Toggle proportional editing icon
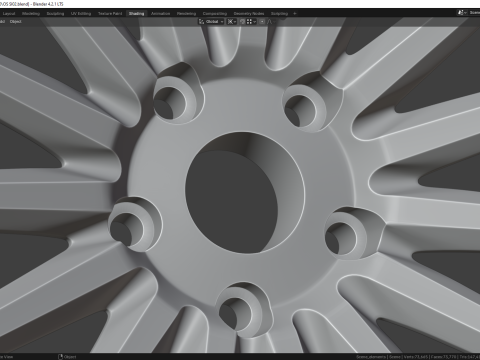This screenshot has height=360, width=480. pyautogui.click(x=262, y=22)
